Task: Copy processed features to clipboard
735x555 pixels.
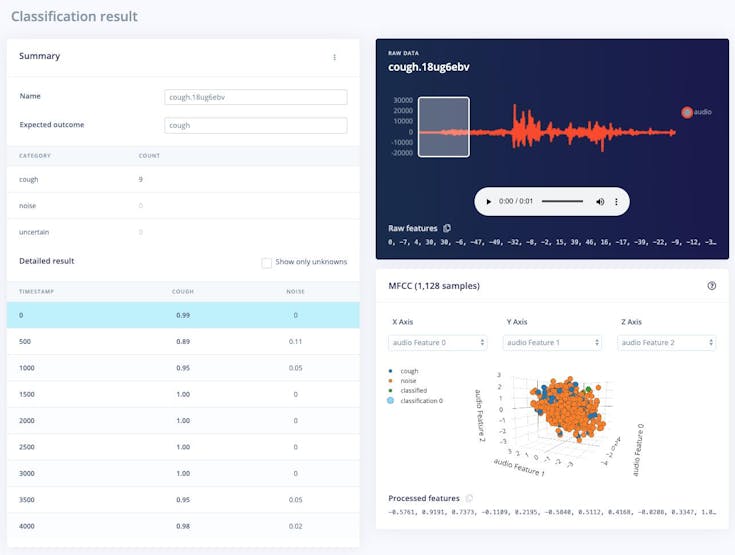Action: click(469, 498)
